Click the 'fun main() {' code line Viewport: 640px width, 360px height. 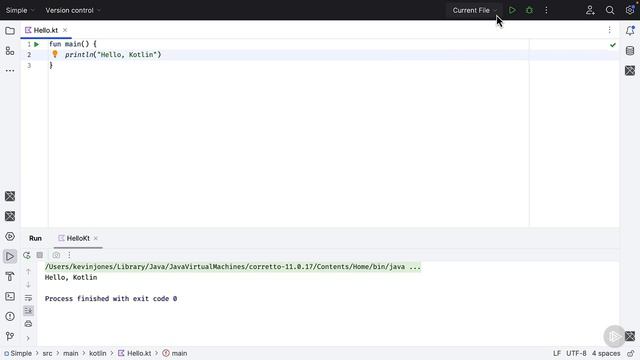coord(73,44)
